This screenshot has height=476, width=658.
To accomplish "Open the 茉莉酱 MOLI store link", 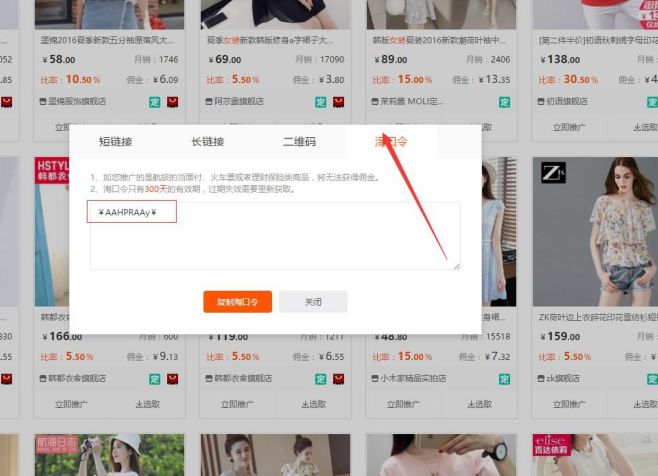I will tap(412, 102).
